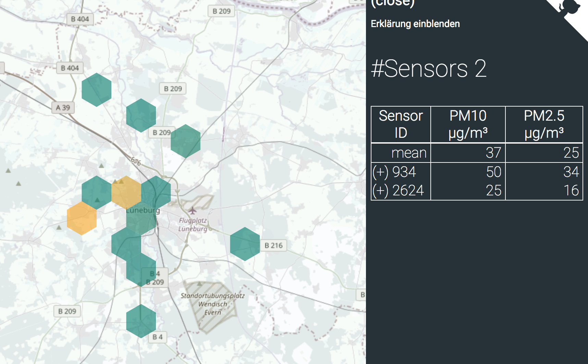Click the teal hexagon near B 216
Viewport: 588px width, 364px height.
(x=245, y=244)
